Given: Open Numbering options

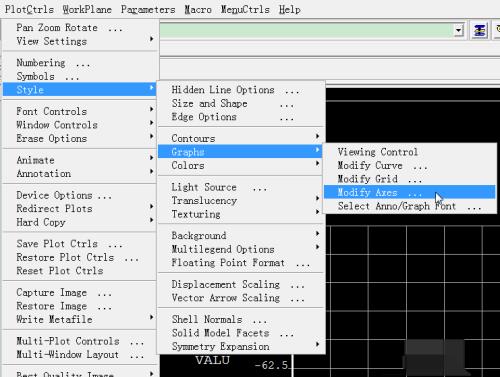Looking at the screenshot, I should pos(79,63).
